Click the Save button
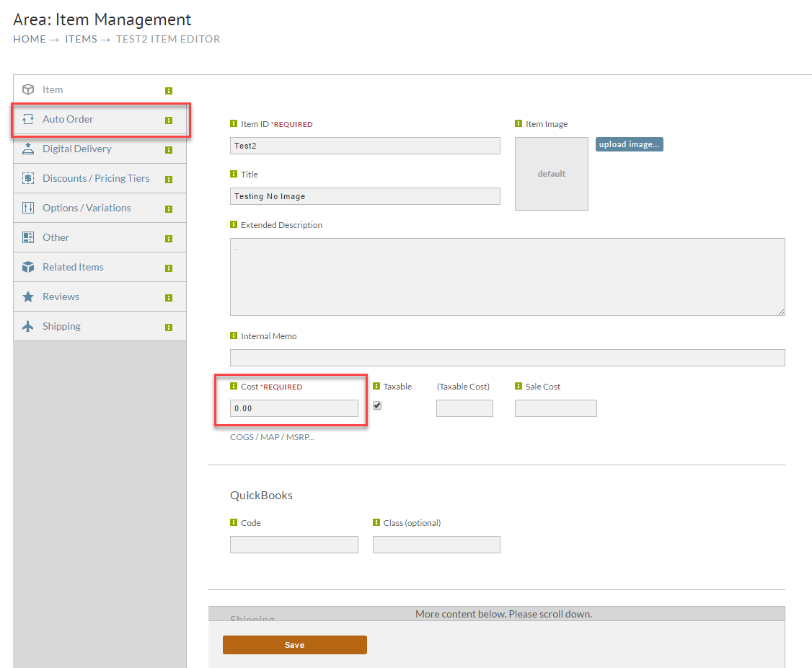The image size is (812, 668). [x=295, y=645]
